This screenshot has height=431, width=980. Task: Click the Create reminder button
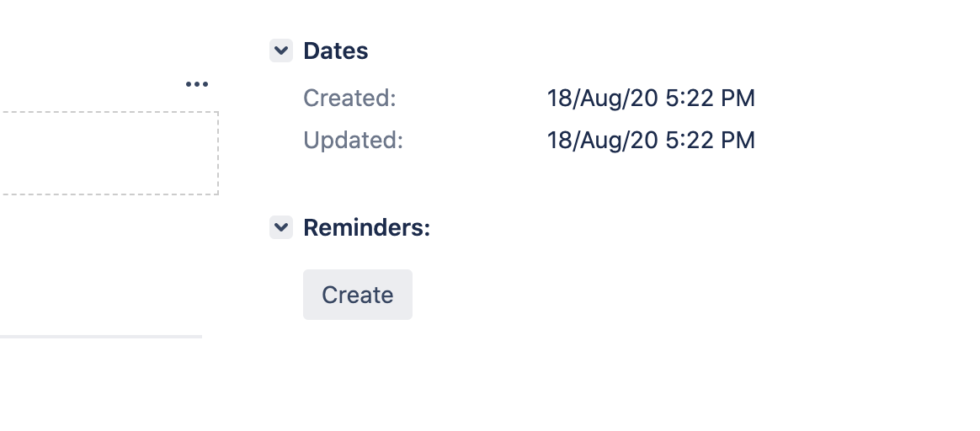(x=358, y=295)
